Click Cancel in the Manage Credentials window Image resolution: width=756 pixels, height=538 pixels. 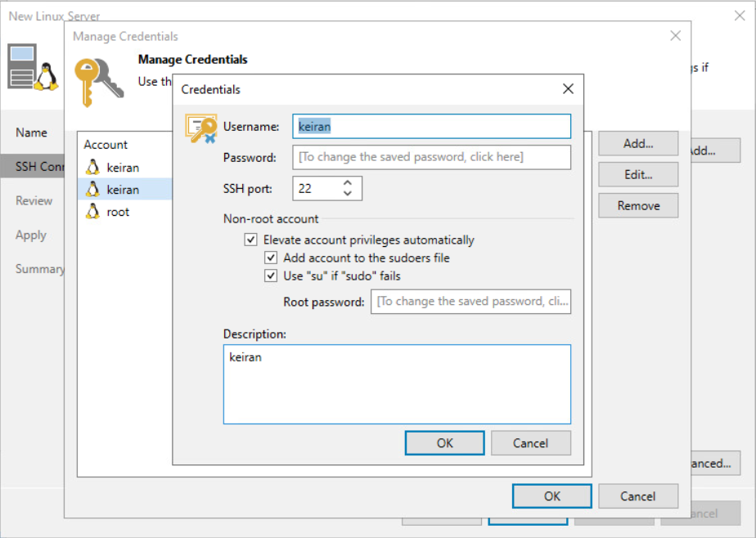pos(638,496)
